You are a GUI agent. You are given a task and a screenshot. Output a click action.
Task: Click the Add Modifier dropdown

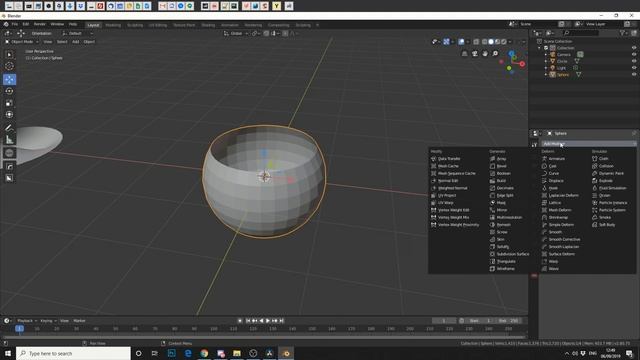tap(589, 144)
